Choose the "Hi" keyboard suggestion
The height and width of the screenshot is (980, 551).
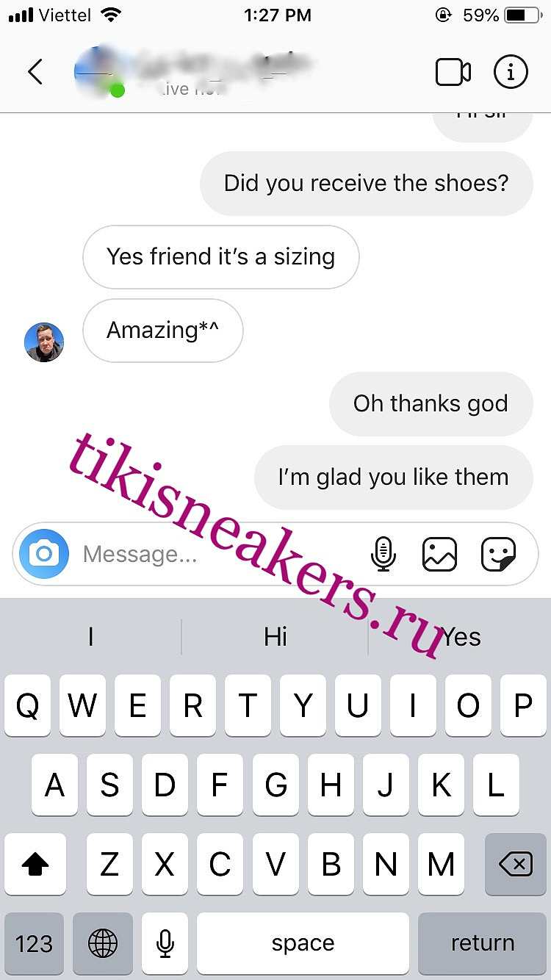coord(275,636)
